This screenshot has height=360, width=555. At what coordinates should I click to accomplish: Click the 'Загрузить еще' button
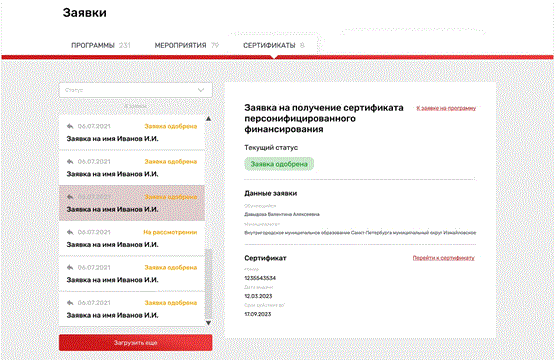coord(136,343)
